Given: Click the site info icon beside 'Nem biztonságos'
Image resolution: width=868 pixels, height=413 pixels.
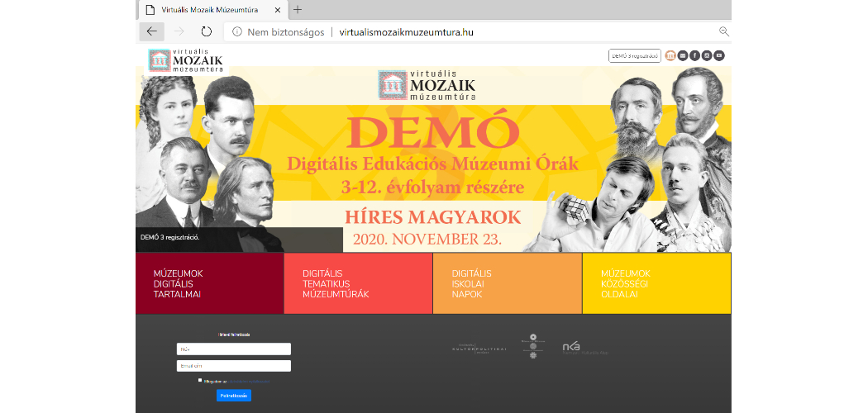Looking at the screenshot, I should coord(236,31).
